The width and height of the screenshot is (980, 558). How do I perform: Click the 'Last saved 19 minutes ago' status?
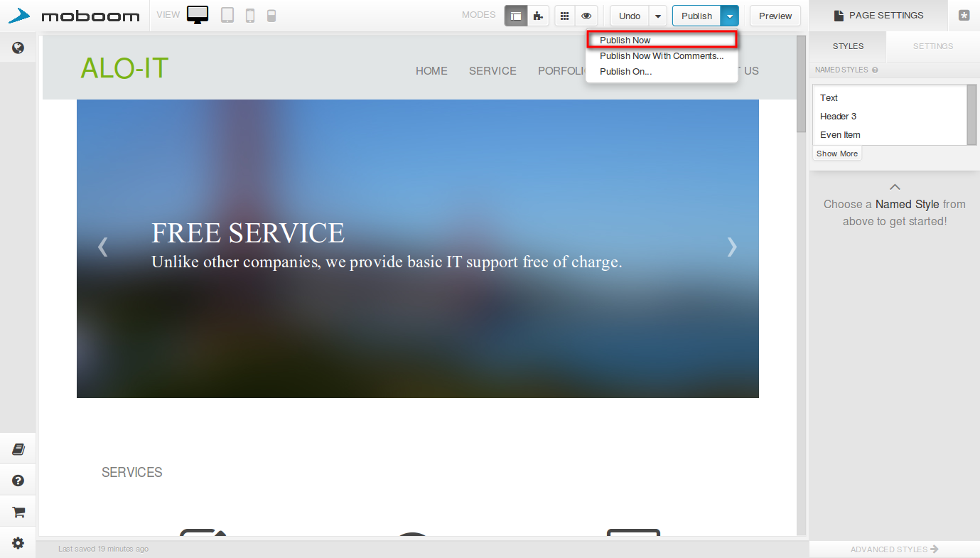tap(104, 549)
